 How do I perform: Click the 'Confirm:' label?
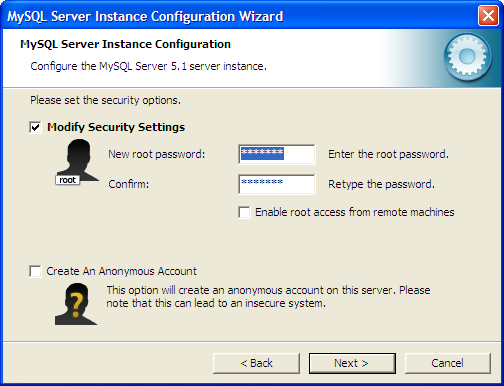(x=129, y=184)
